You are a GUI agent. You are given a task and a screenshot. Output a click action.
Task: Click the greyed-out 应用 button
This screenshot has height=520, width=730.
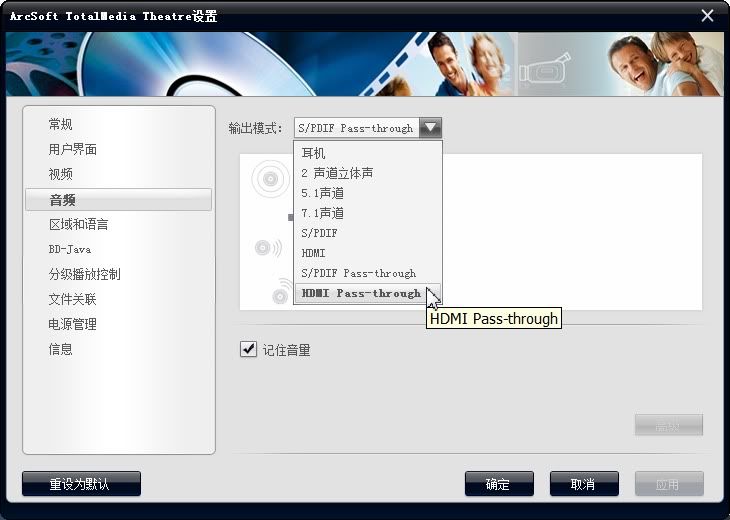pos(669,484)
